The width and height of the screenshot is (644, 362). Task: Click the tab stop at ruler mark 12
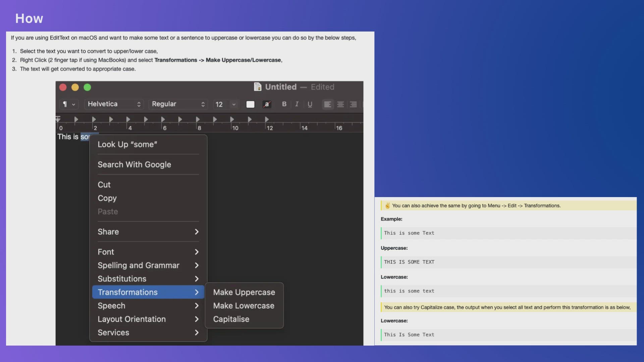tap(267, 119)
